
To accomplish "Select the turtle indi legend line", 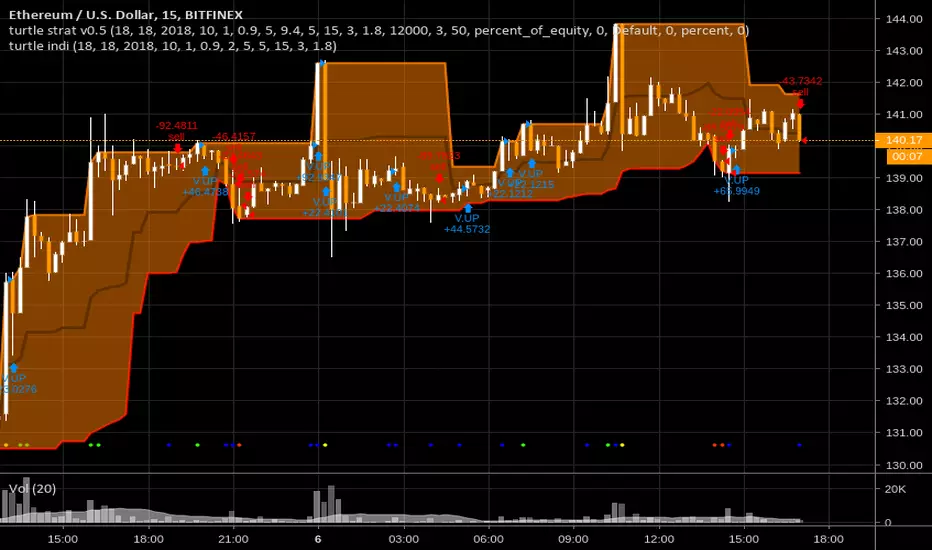I will click(x=172, y=46).
